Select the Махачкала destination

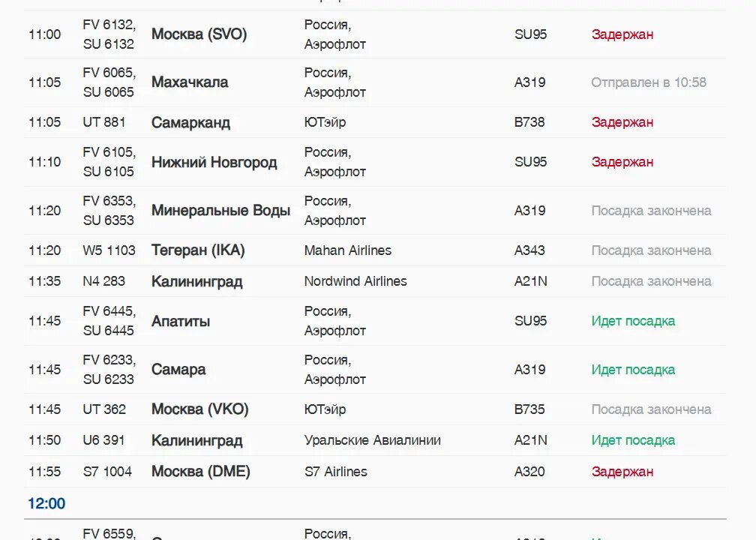[x=190, y=82]
